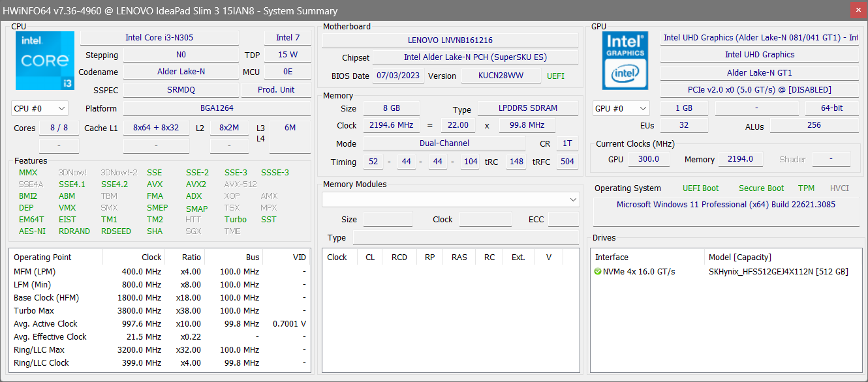This screenshot has width=868, height=382.
Task: Click the BIOS version KUCN28WW field
Action: pyautogui.click(x=501, y=76)
